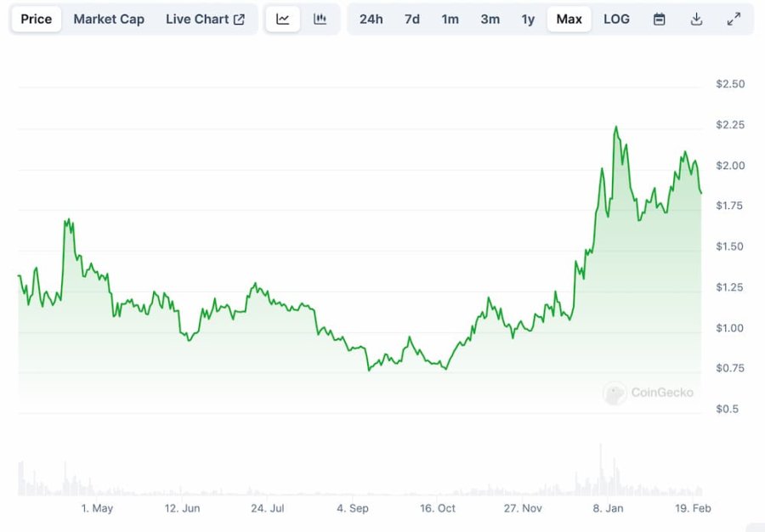Set time range to 24h
The image size is (765, 532).
[x=371, y=19]
